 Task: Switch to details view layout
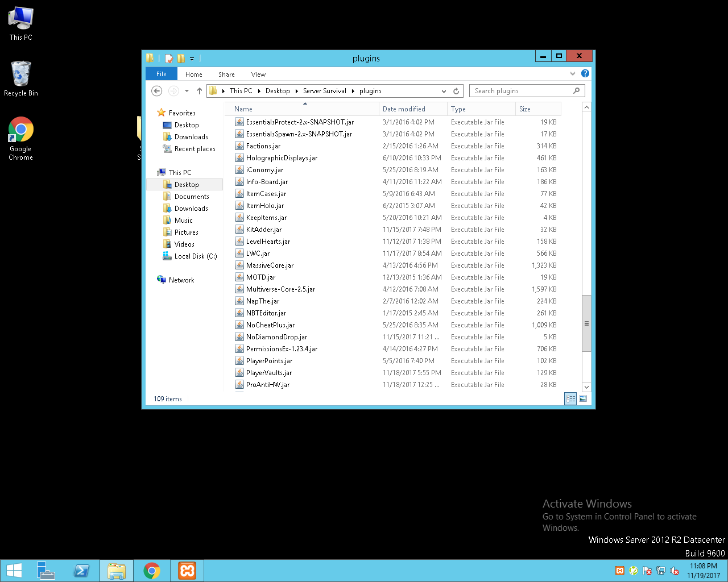click(x=570, y=399)
